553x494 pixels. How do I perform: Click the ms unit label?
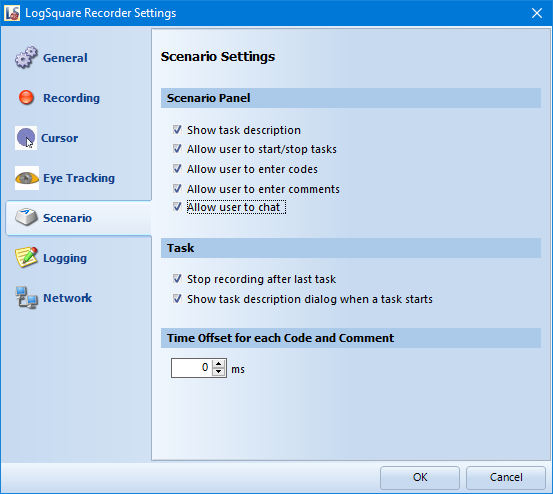click(x=238, y=370)
